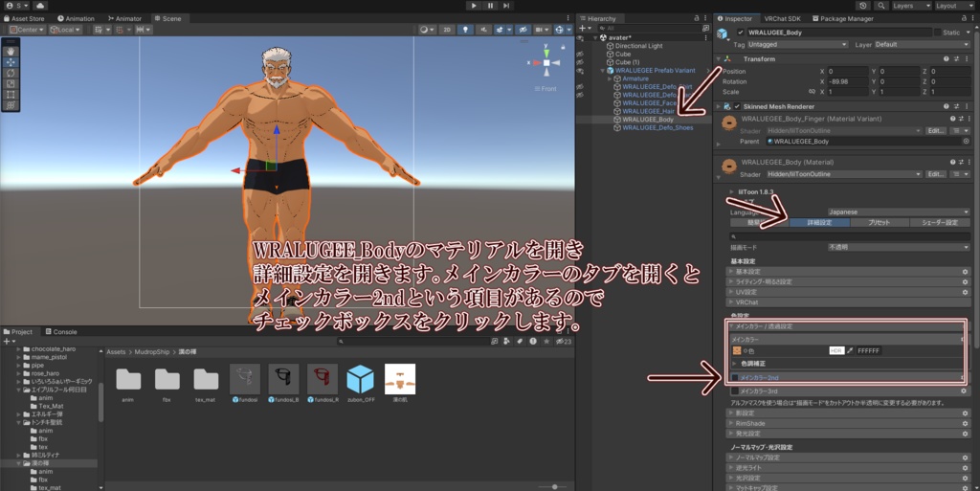Screen dimensions: 980x491
Task: Open the Language Japanese dropdown
Action: click(899, 212)
